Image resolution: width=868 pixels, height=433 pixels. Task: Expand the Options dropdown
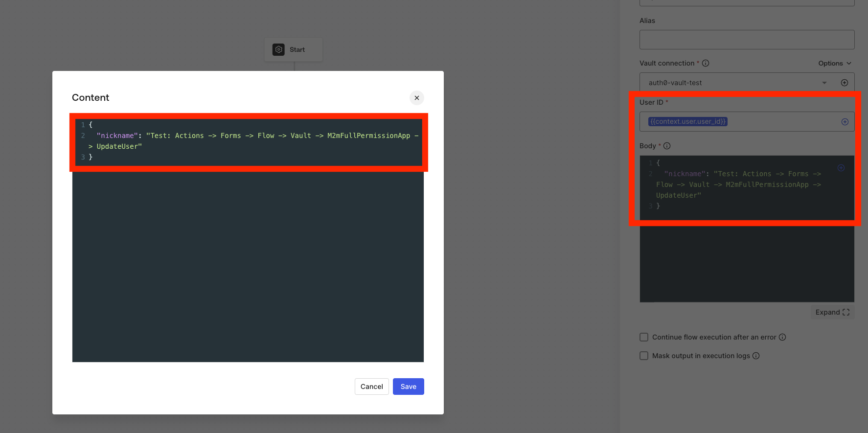click(x=835, y=63)
